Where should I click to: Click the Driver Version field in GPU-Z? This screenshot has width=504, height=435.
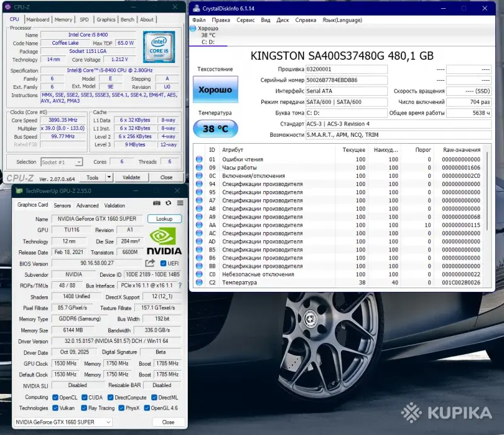click(x=117, y=341)
